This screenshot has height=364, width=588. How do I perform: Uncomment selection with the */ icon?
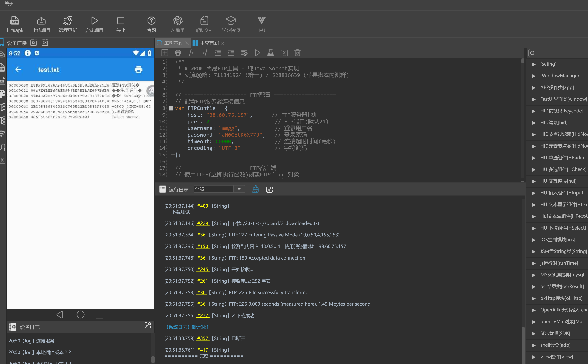point(205,53)
